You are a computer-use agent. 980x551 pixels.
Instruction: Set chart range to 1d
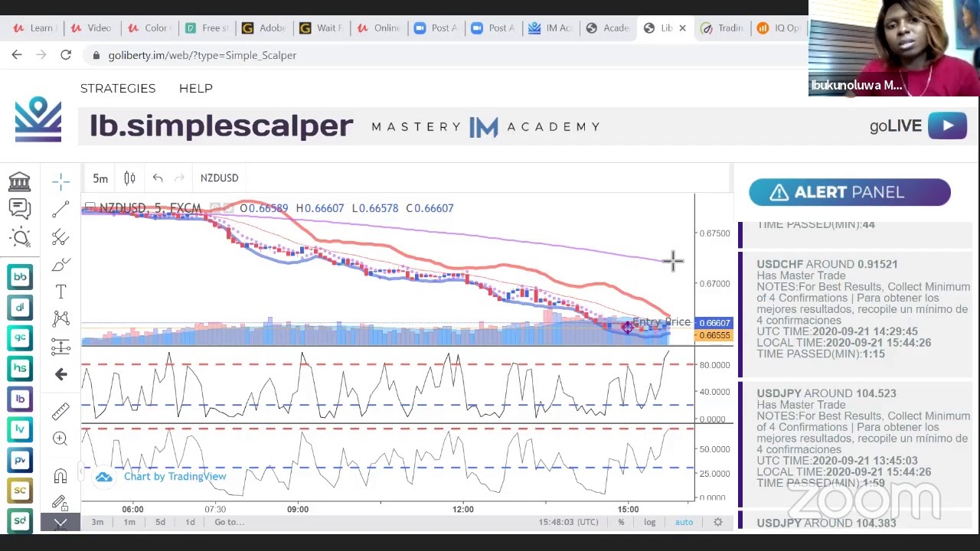(190, 522)
